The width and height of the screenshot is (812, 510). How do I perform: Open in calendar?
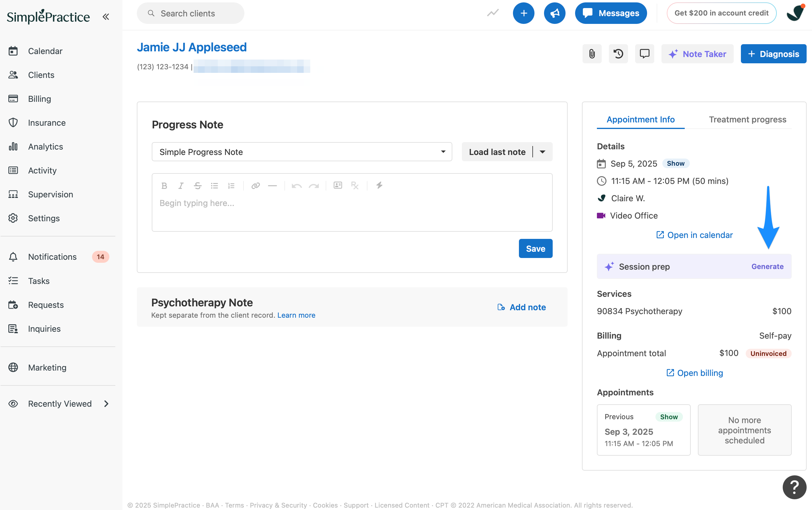click(694, 235)
